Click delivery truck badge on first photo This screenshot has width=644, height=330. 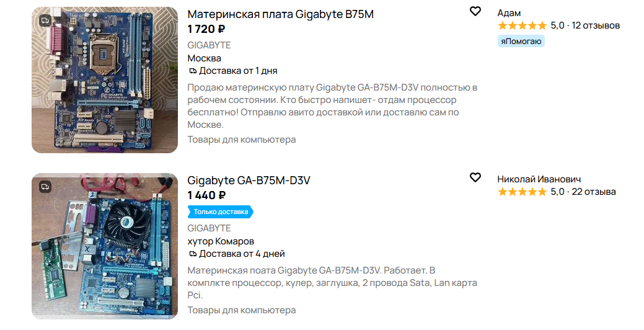tap(45, 20)
